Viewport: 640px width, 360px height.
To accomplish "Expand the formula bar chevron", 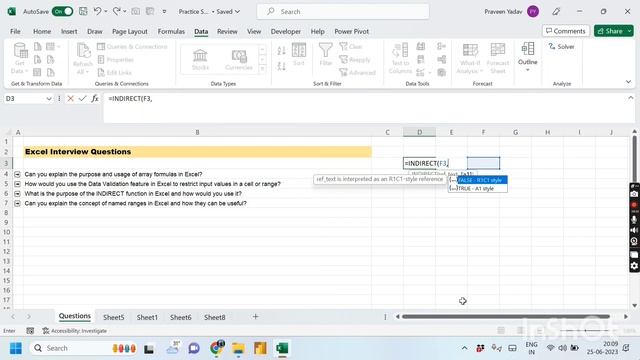I will [631, 98].
